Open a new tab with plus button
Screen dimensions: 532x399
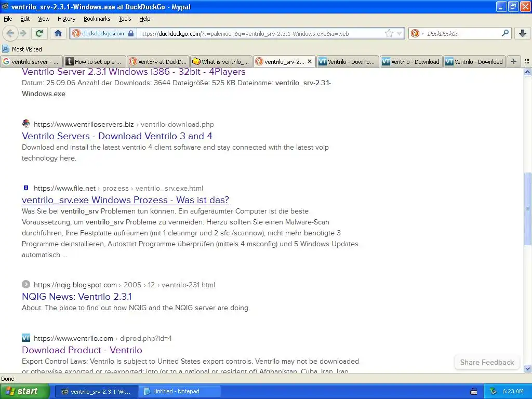coord(514,61)
